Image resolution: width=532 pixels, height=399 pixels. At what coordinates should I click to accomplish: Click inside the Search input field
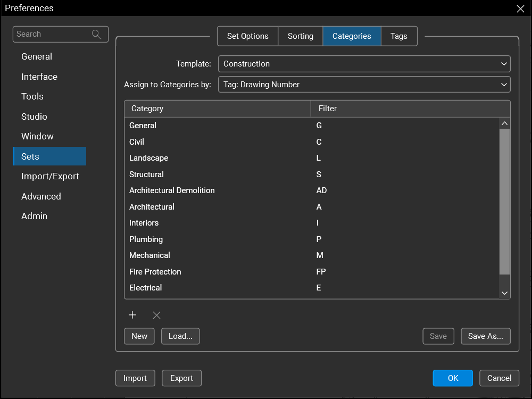(x=52, y=34)
